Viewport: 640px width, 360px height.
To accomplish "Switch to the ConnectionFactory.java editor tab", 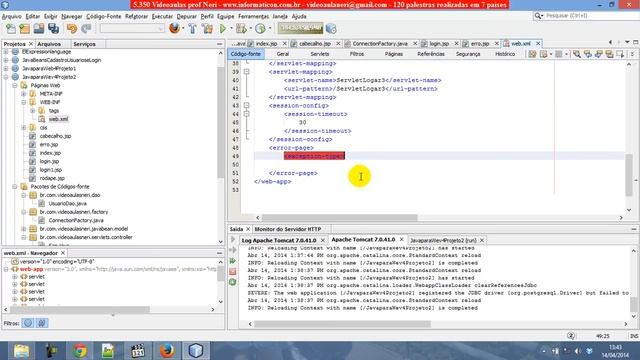I will point(380,43).
